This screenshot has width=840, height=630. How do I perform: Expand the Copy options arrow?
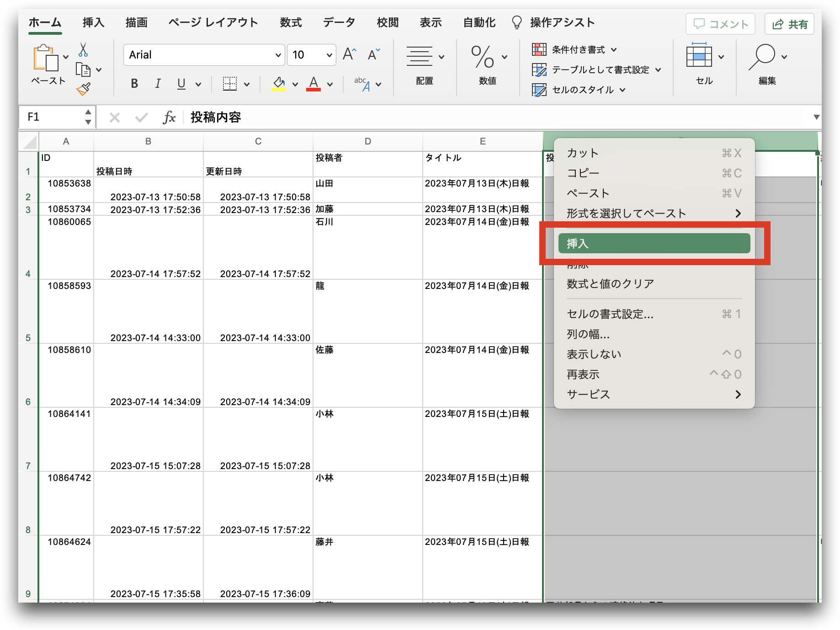[99, 70]
